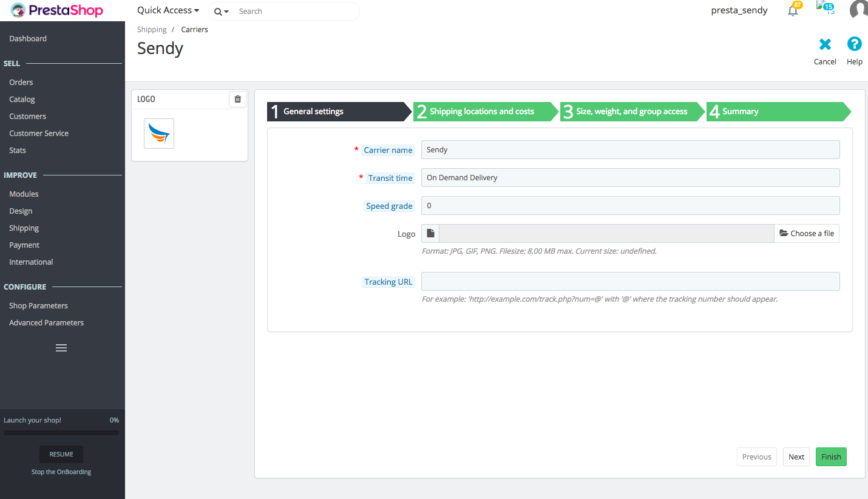Open Advanced Parameters in the sidebar
The width and height of the screenshot is (868, 499).
point(46,322)
